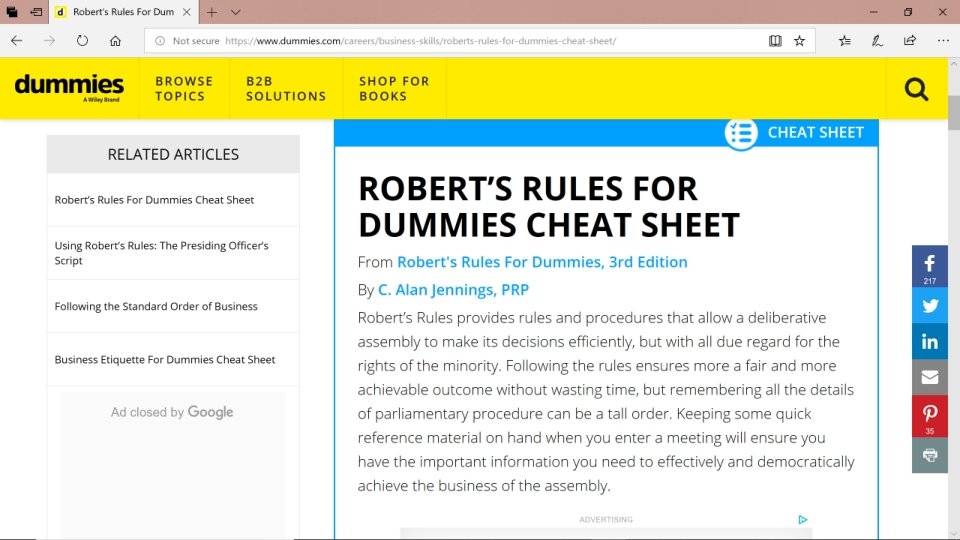Click the scrollbar up arrow

(953, 63)
